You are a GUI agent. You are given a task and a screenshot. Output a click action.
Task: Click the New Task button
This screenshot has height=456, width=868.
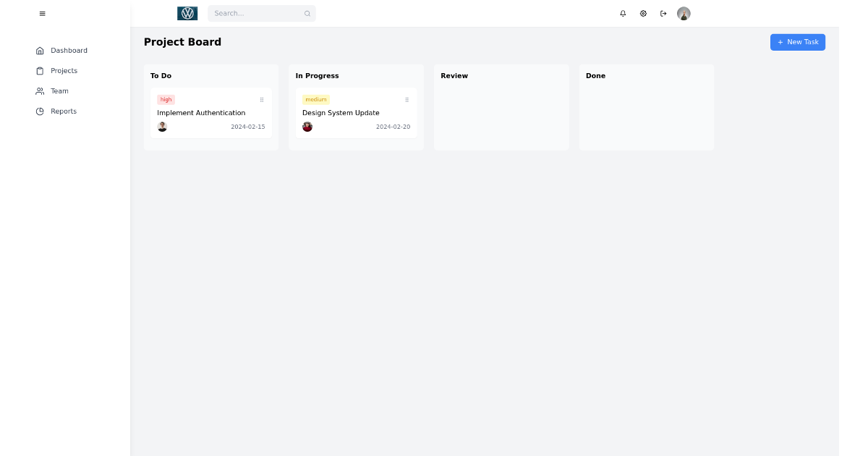pos(798,42)
